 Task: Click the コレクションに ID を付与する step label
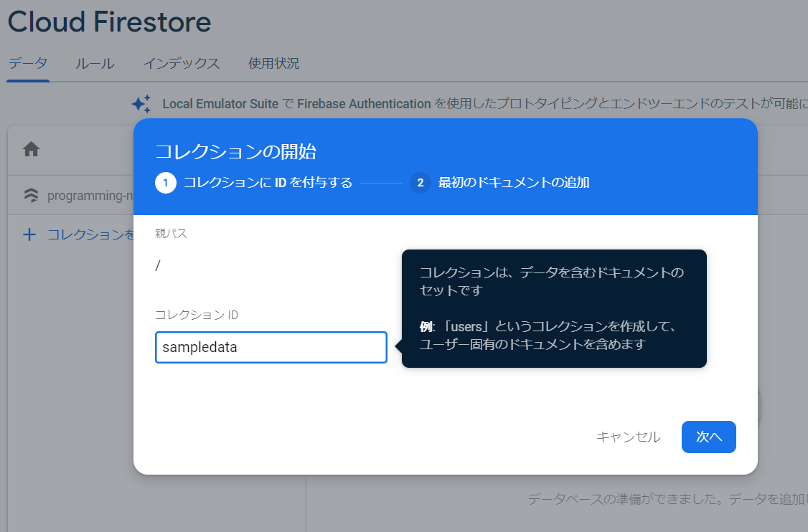(x=268, y=183)
